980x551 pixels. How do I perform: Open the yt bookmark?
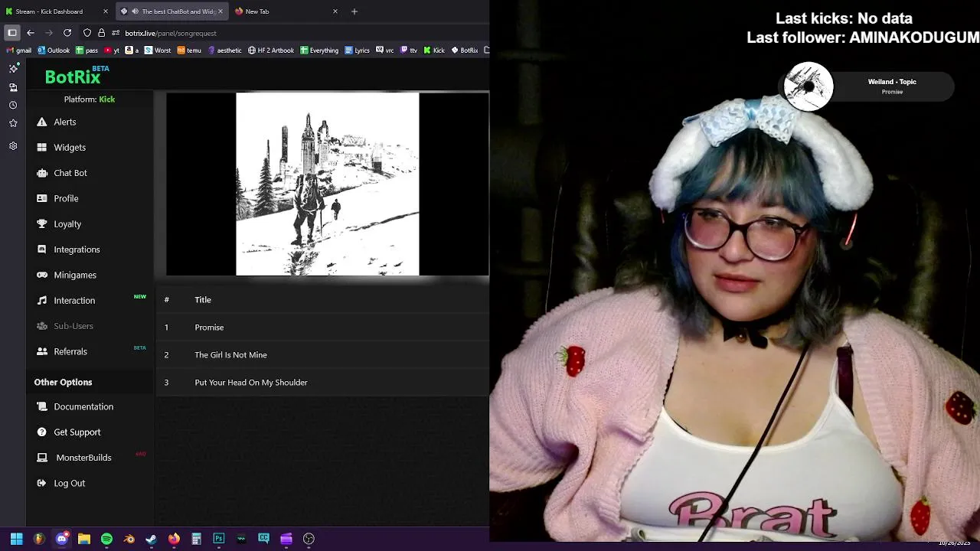click(x=112, y=51)
